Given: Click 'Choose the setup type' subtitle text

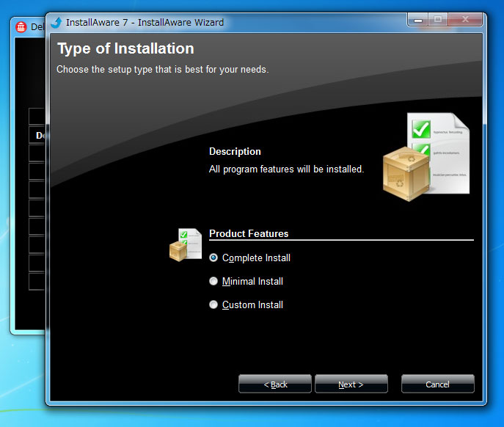Looking at the screenshot, I should coord(163,70).
